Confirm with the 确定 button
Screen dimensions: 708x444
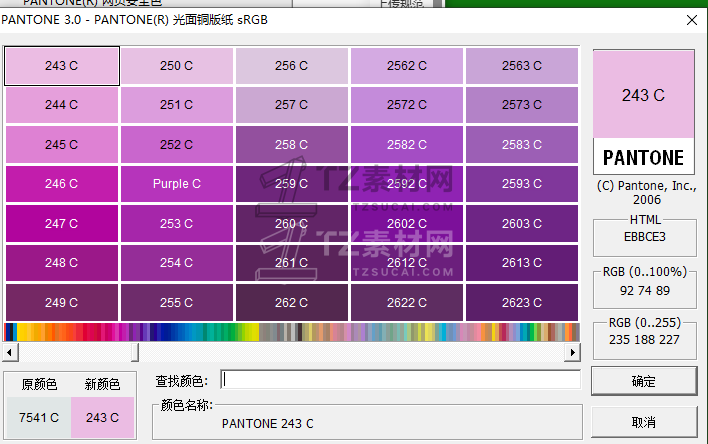pyautogui.click(x=644, y=382)
